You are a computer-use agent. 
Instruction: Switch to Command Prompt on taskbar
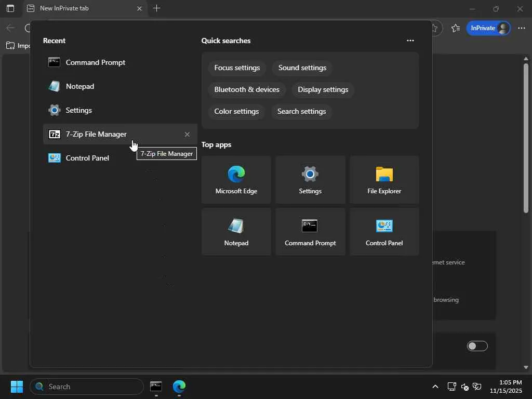(156, 387)
